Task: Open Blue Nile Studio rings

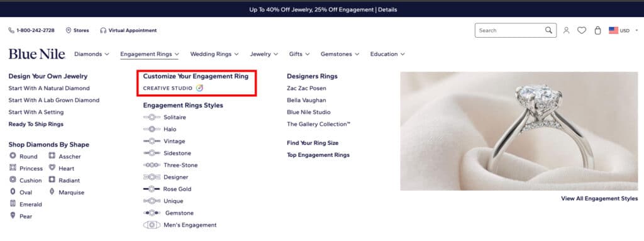Action: [309, 112]
